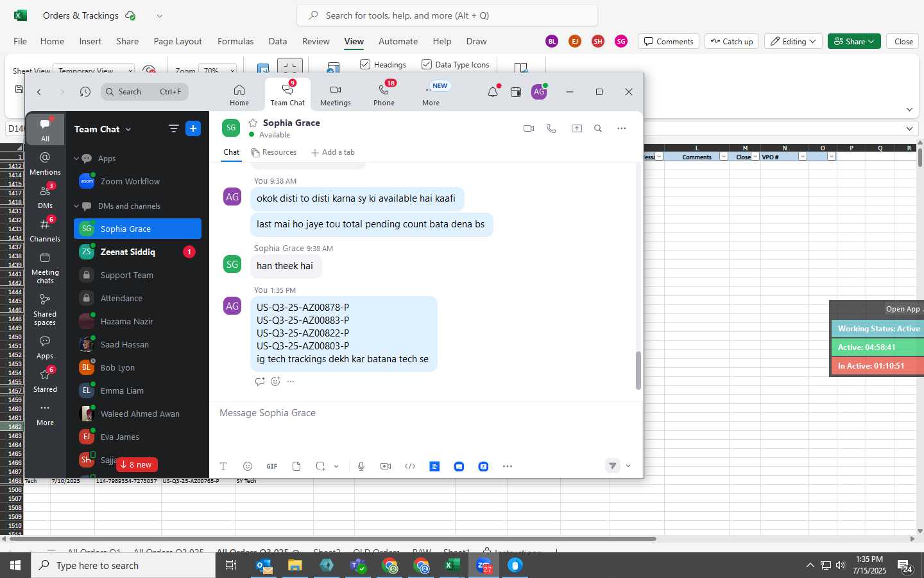Create new chat with plus button
The height and width of the screenshot is (578, 924).
click(x=193, y=128)
